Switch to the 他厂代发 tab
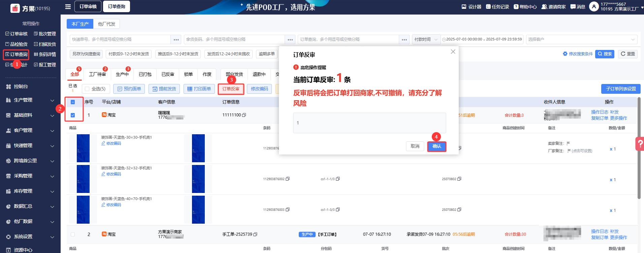The height and width of the screenshot is (253, 644). [106, 24]
